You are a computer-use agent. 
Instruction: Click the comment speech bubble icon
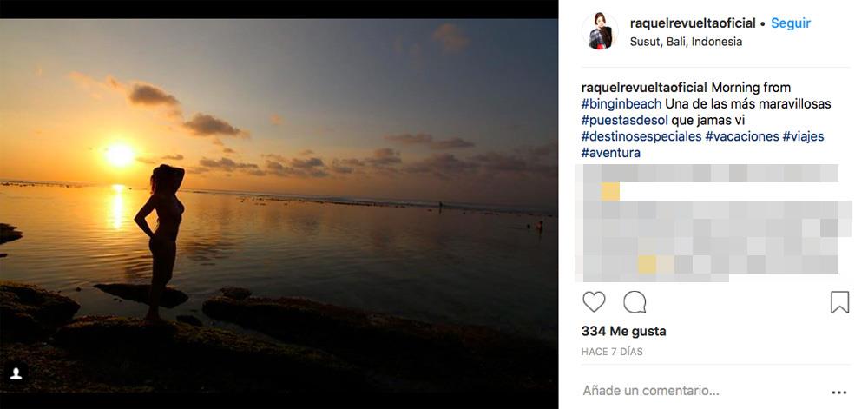(x=635, y=302)
